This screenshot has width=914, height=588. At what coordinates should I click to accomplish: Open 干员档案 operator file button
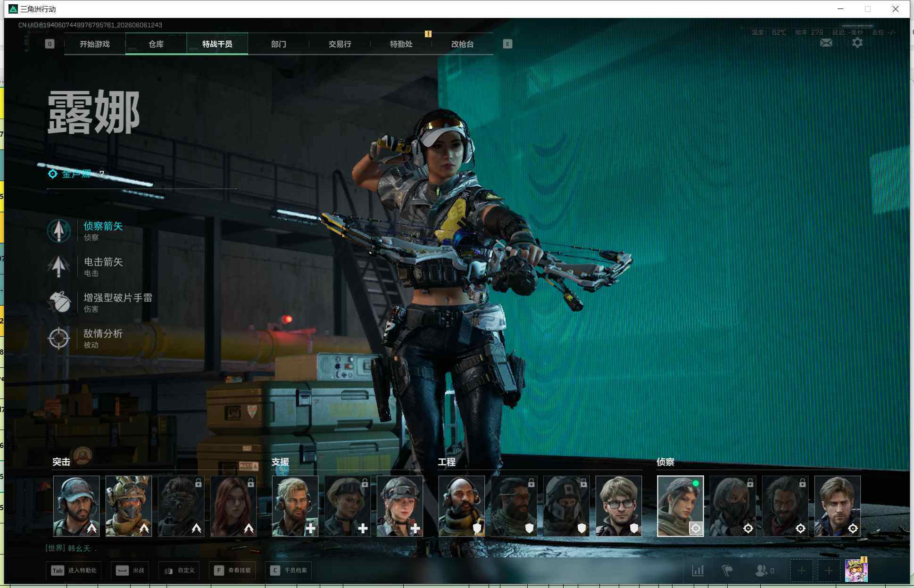click(289, 571)
